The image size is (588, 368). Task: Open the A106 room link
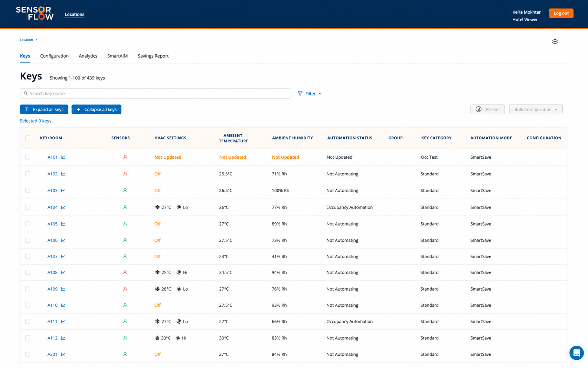click(52, 240)
